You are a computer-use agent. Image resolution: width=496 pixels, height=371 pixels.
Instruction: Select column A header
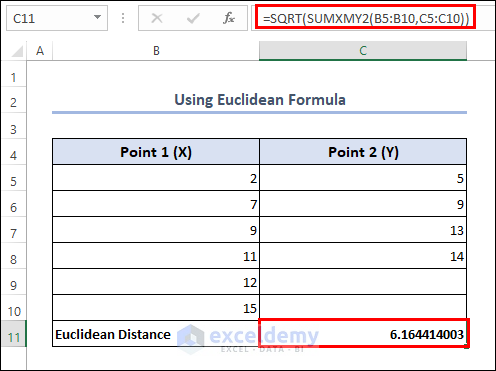click(x=40, y=51)
